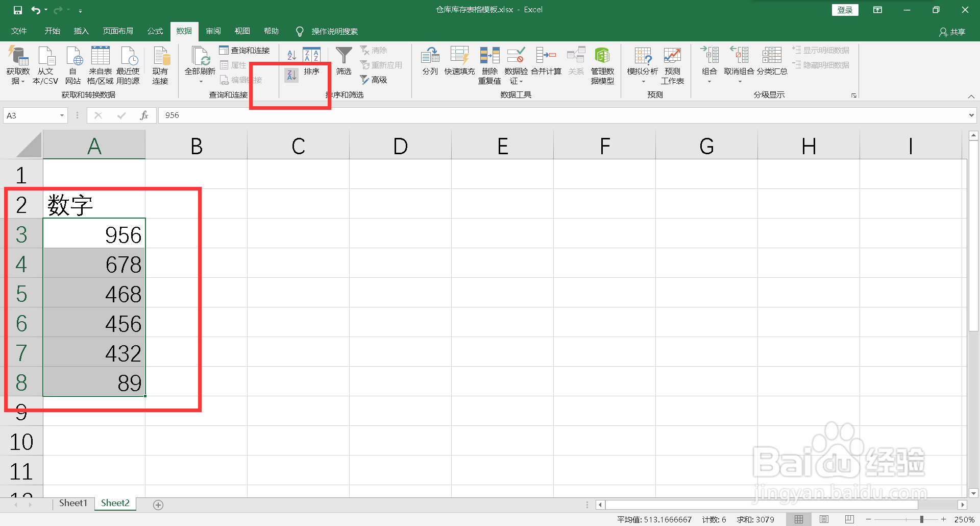The height and width of the screenshot is (526, 980).
Task: Open 最近使用的源
Action: click(128, 65)
